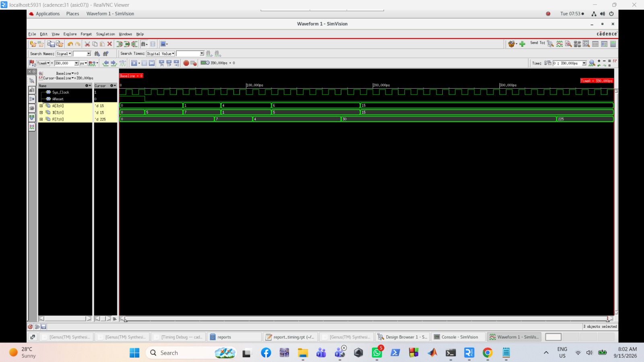Click the Save icon in main toolbar

pos(51,44)
